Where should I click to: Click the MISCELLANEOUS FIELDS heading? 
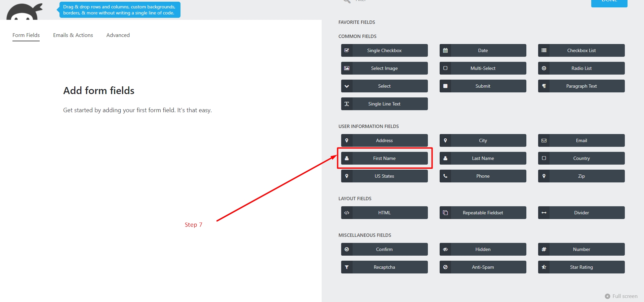click(365, 235)
